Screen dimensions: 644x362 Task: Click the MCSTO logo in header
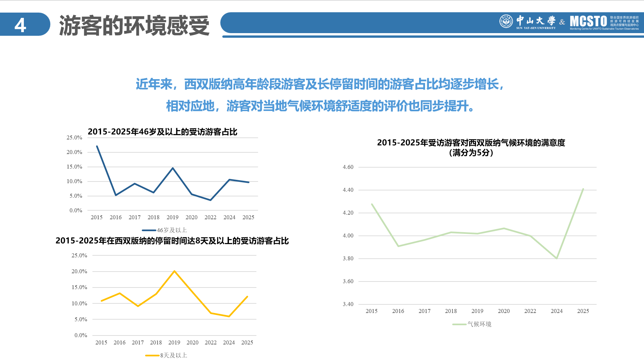(x=588, y=22)
